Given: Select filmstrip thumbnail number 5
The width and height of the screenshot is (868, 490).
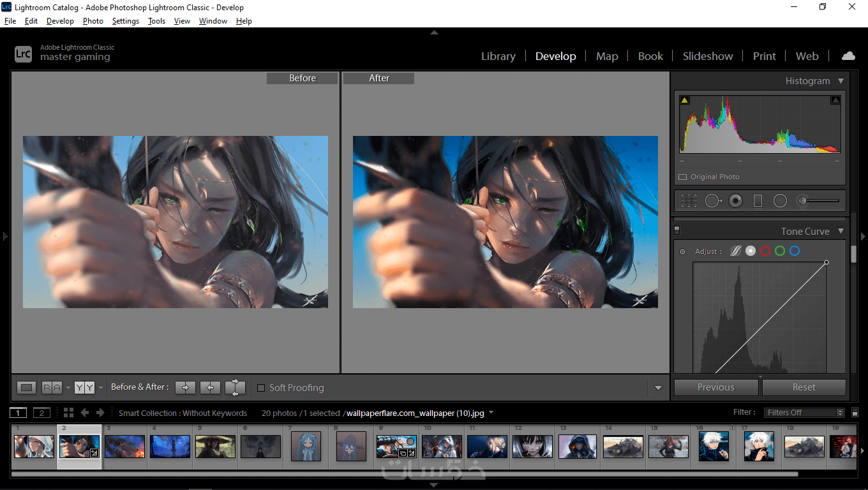Looking at the screenshot, I should (x=215, y=446).
